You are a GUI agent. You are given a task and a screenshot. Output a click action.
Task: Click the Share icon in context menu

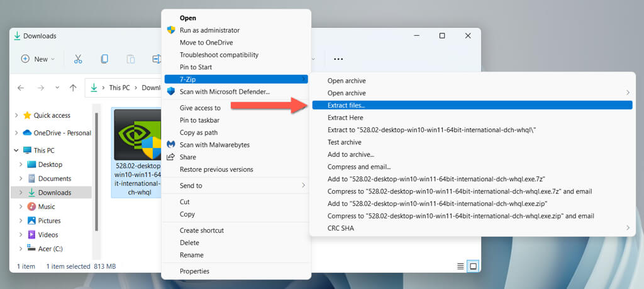click(171, 157)
